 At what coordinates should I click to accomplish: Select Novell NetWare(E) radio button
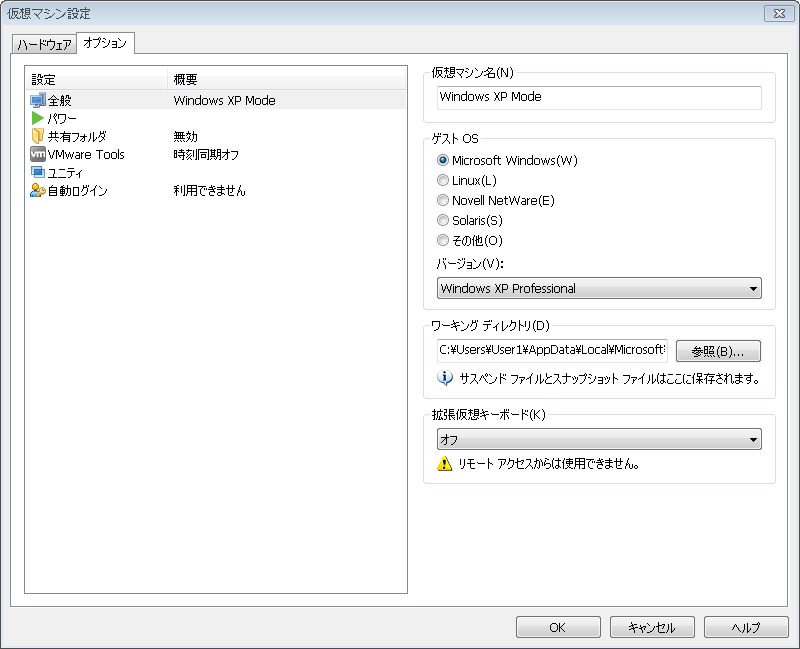442,200
